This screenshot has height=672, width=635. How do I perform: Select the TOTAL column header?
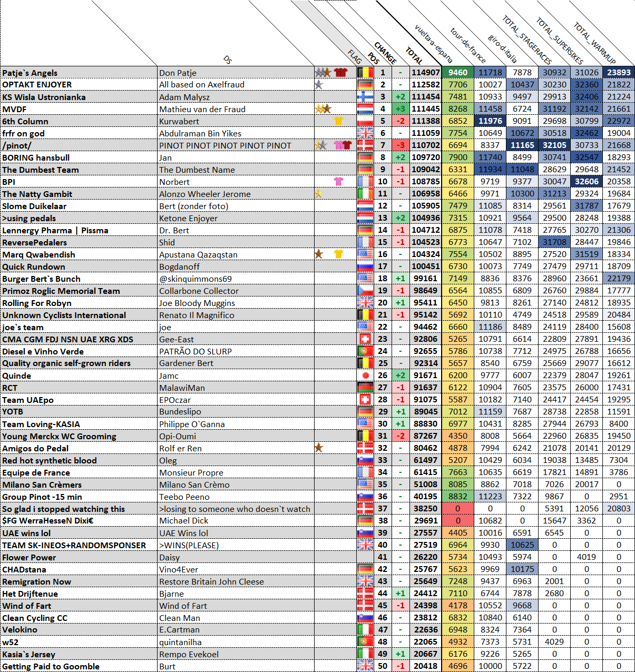coord(414,55)
